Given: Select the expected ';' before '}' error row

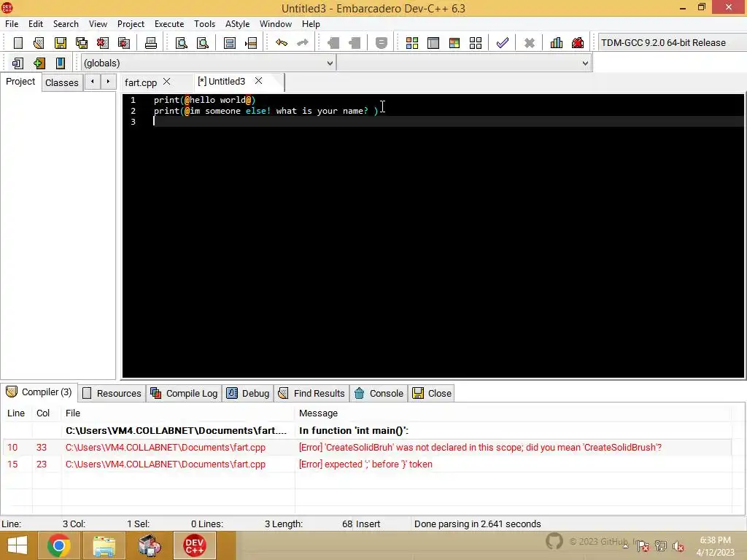Looking at the screenshot, I should (x=367, y=464).
